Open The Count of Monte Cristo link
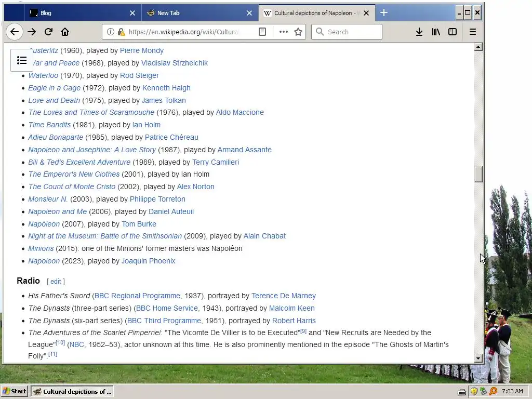The height and width of the screenshot is (399, 532). (x=72, y=187)
